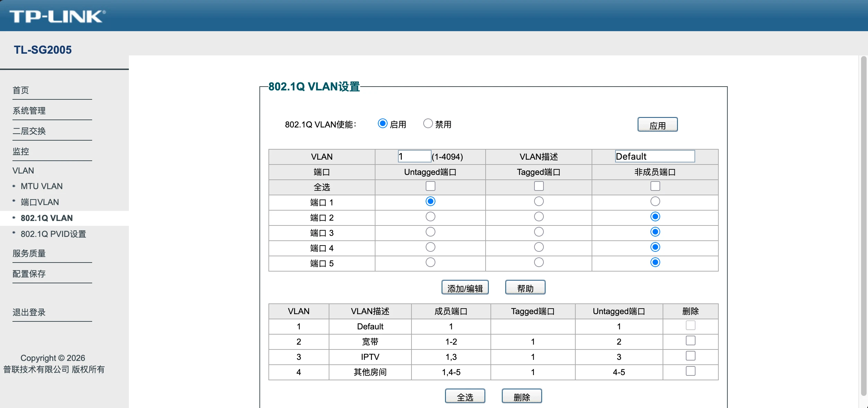Click the Default description cell in VLAN list
This screenshot has width=868, height=408.
coord(370,327)
